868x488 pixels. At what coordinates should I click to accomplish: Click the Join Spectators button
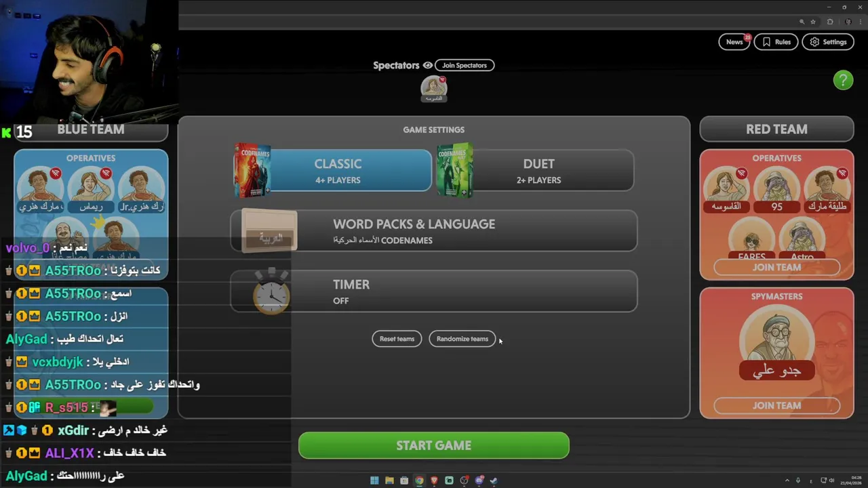[x=465, y=65]
